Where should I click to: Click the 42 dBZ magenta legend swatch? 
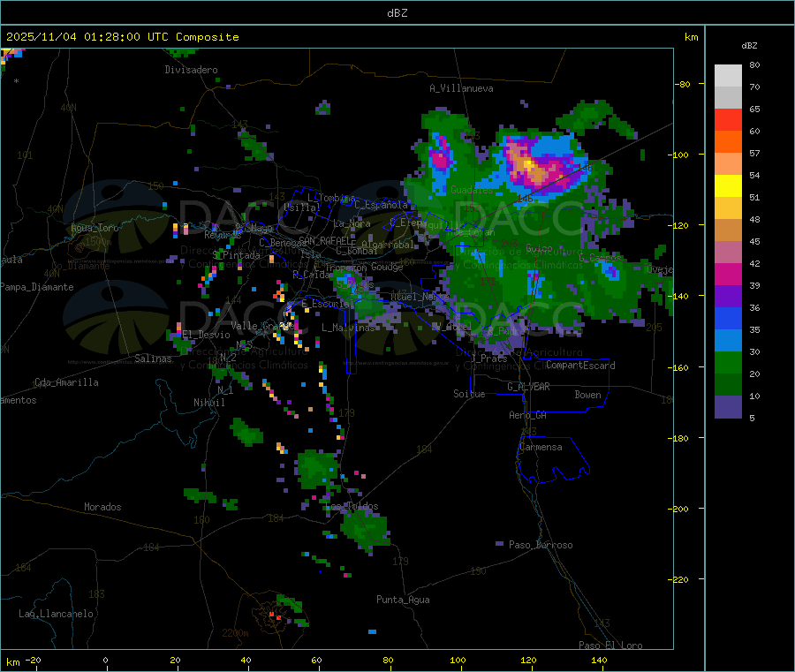click(x=728, y=274)
